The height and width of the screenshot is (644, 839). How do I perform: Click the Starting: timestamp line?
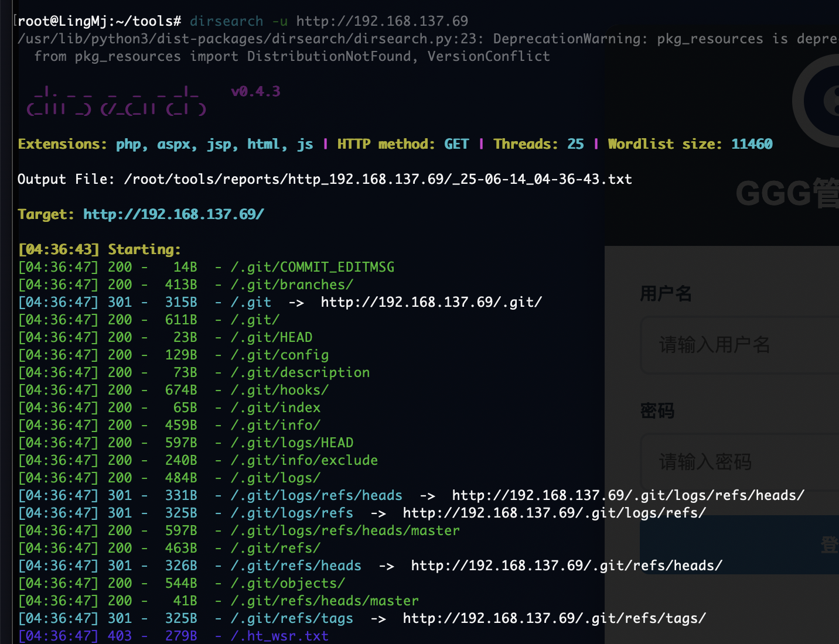coord(100,249)
